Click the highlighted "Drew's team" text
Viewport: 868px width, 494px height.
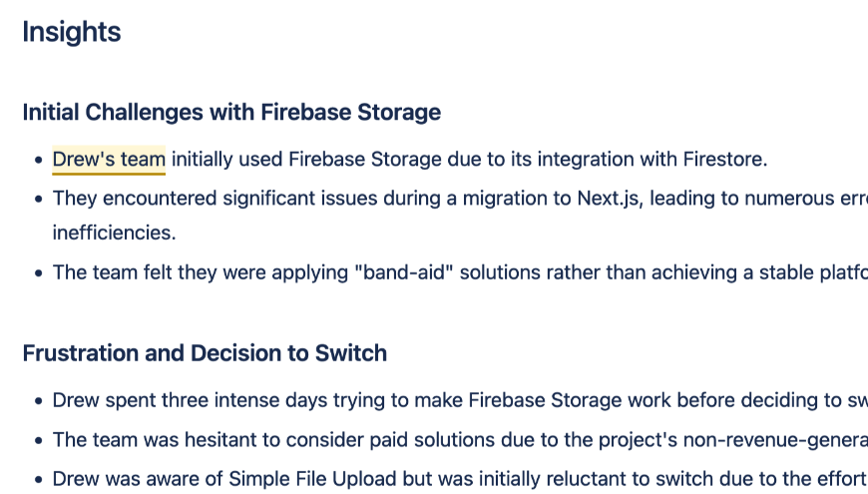[109, 160]
